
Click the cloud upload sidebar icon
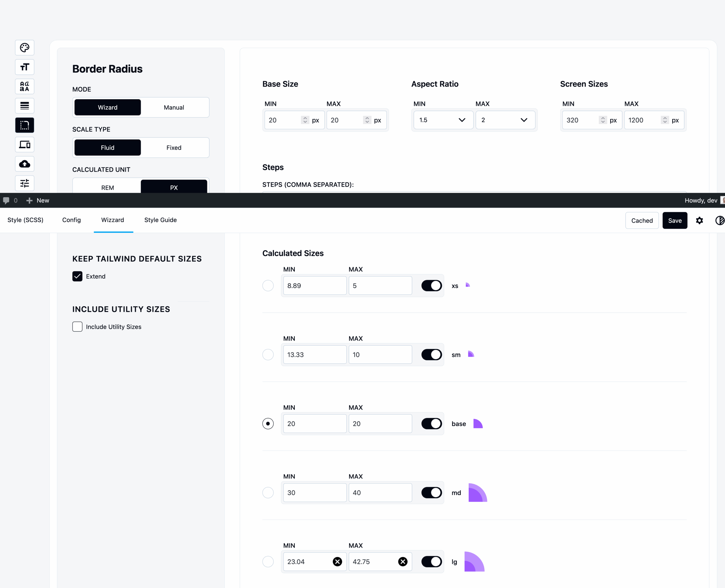pyautogui.click(x=24, y=164)
